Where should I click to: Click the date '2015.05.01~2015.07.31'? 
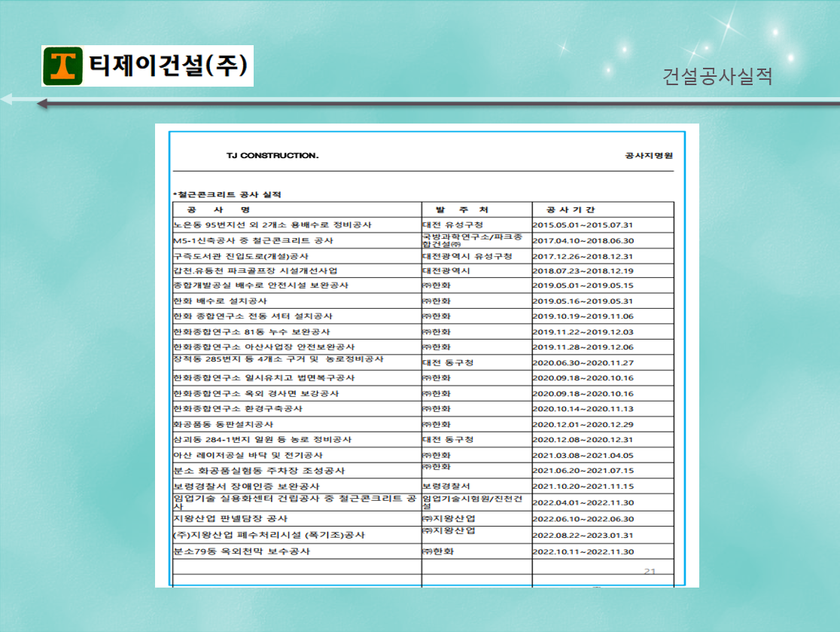coord(583,224)
